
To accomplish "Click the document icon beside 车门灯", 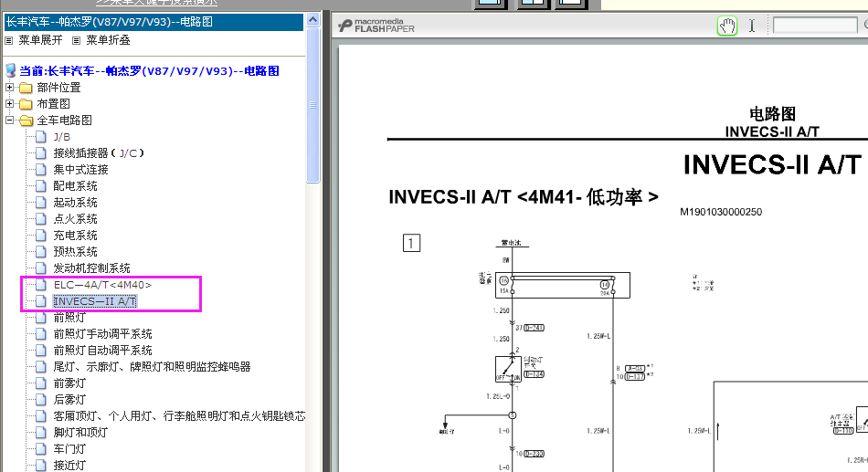I will click(40, 449).
